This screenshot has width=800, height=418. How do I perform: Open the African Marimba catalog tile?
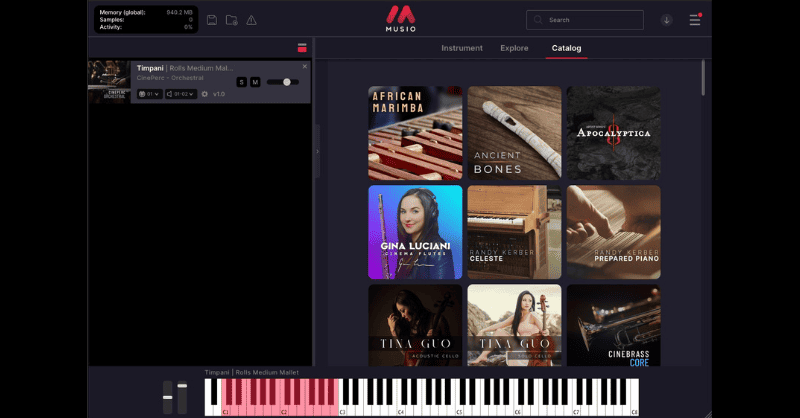point(415,133)
